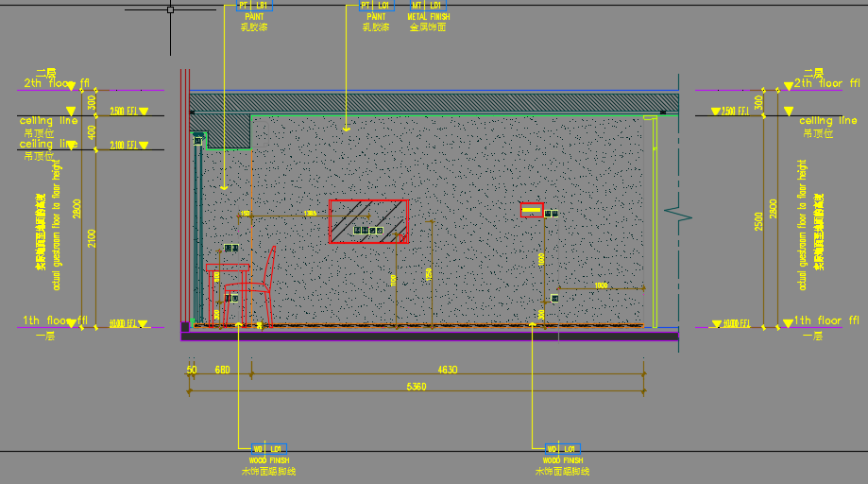Click the 2100 vertical dimension text

pos(92,238)
